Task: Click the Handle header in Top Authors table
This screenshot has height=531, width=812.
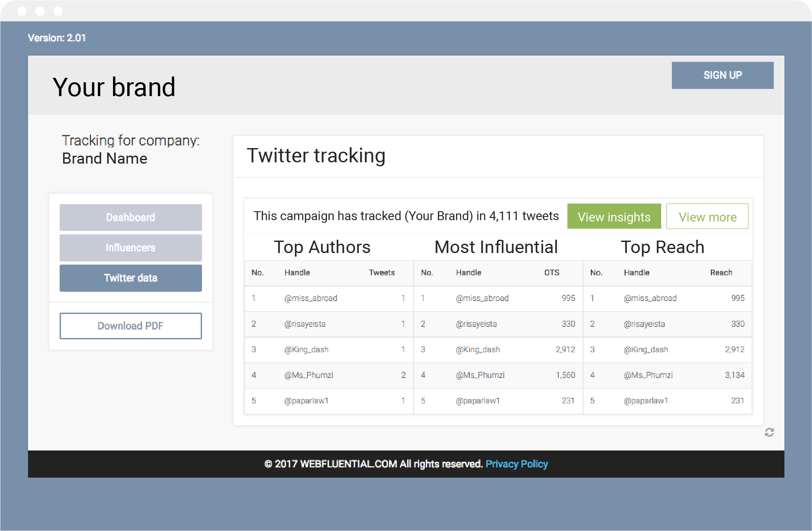Action: pyautogui.click(x=297, y=273)
